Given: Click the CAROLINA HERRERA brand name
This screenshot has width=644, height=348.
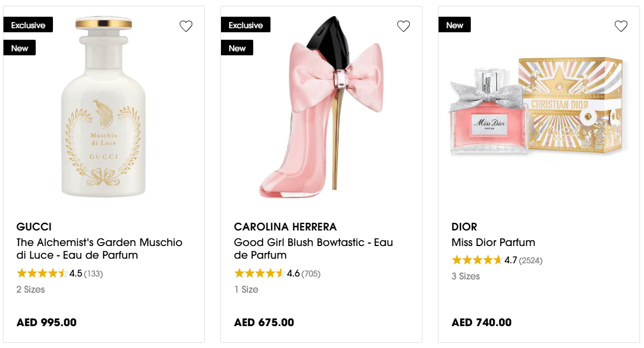Looking at the screenshot, I should click(285, 226).
